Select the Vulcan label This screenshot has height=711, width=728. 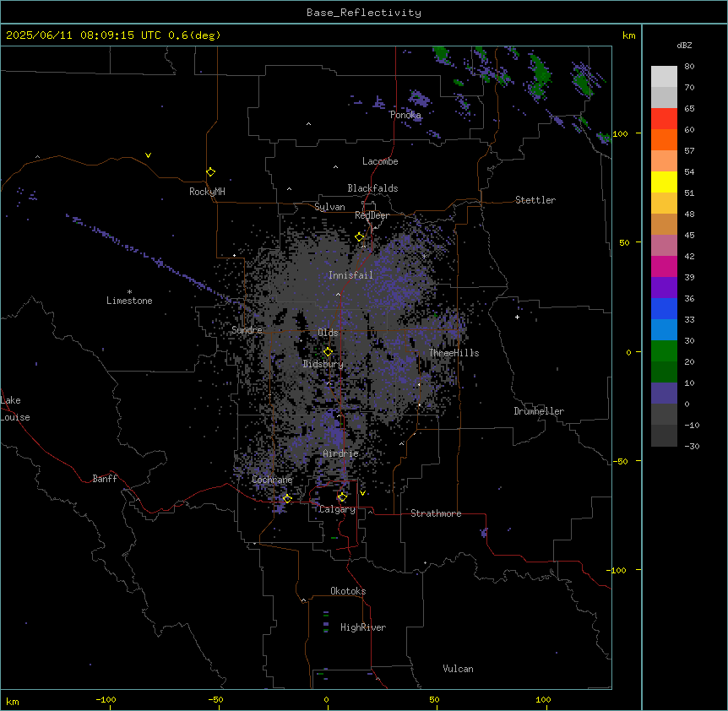[459, 669]
